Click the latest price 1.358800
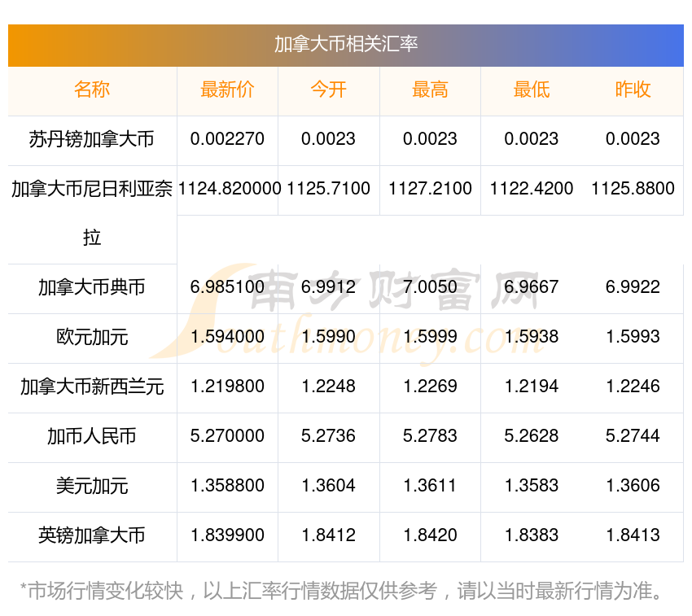 227,486
